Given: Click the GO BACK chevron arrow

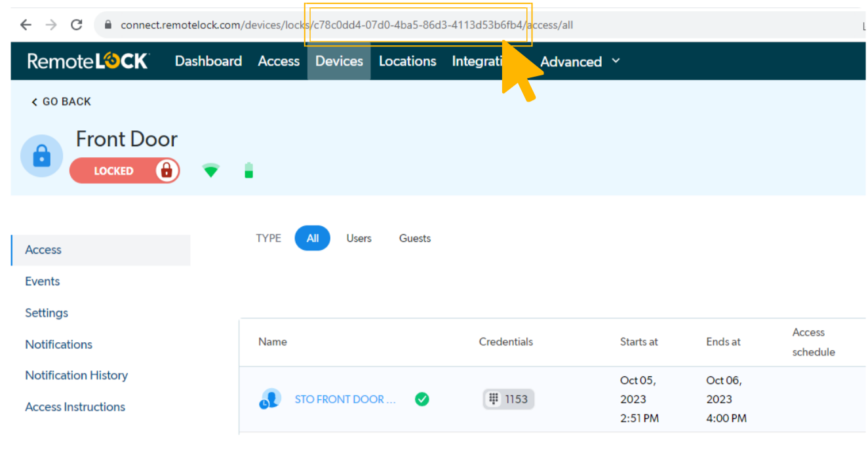Looking at the screenshot, I should (33, 102).
